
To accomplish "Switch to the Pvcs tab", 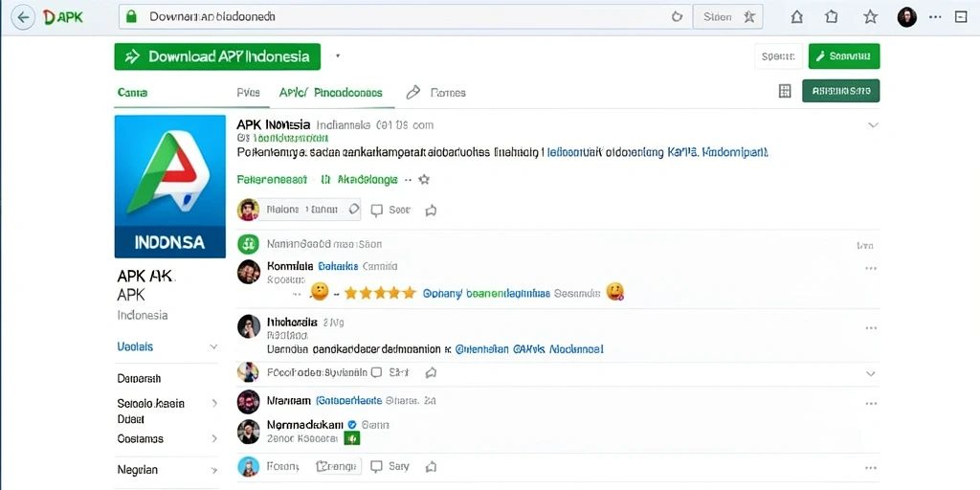I will tap(248, 93).
